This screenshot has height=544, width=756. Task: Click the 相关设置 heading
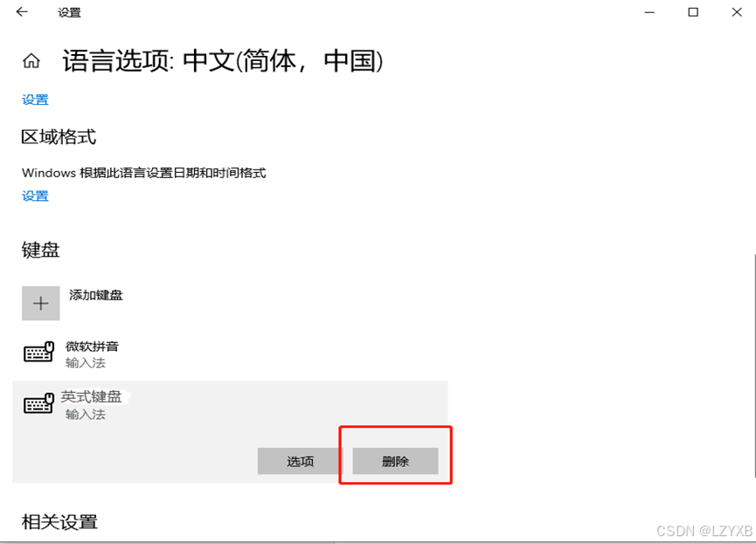coord(59,522)
